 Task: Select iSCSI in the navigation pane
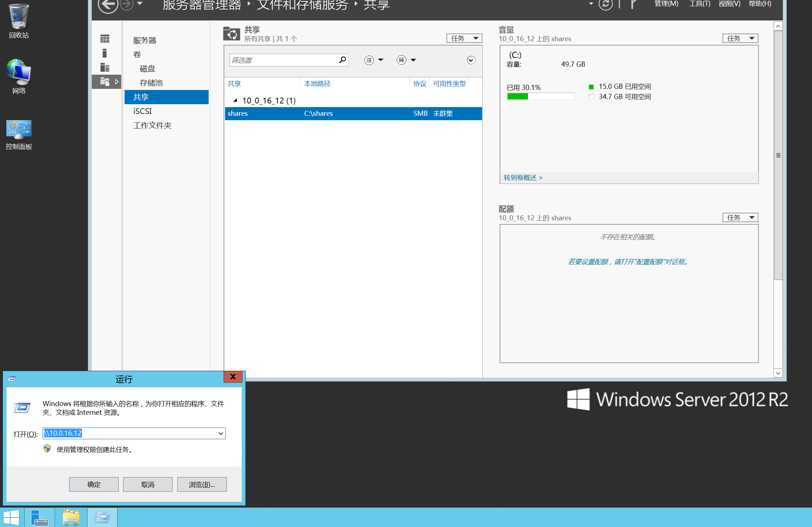(142, 111)
